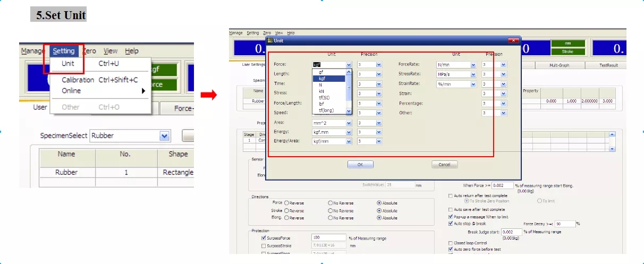
Task: Close the Unit dialog window
Action: [x=513, y=40]
